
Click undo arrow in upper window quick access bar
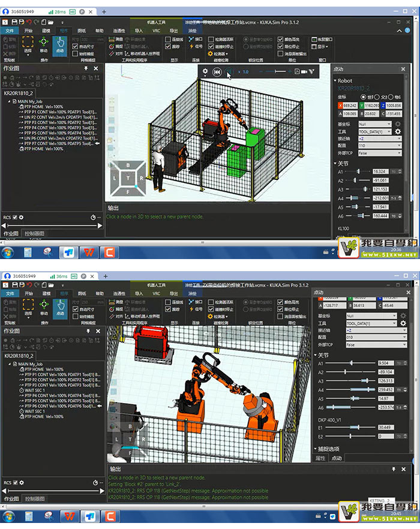click(29, 22)
